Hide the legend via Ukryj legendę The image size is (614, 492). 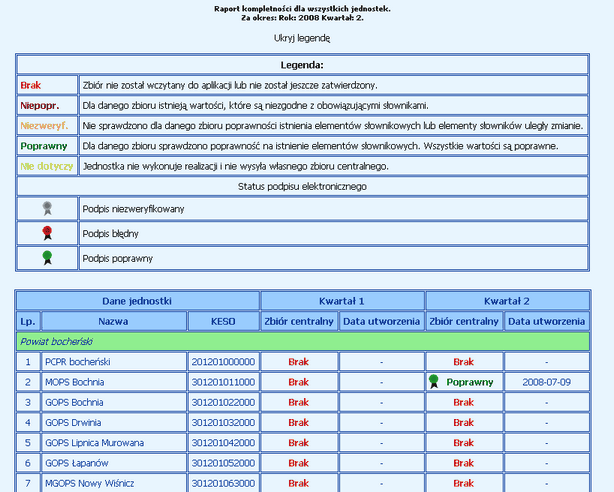pos(301,38)
